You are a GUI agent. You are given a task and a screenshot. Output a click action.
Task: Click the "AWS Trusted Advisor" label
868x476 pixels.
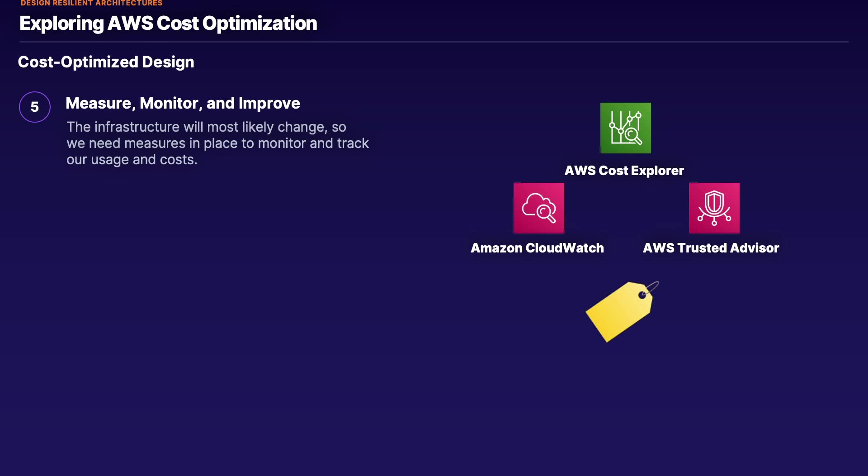click(711, 248)
